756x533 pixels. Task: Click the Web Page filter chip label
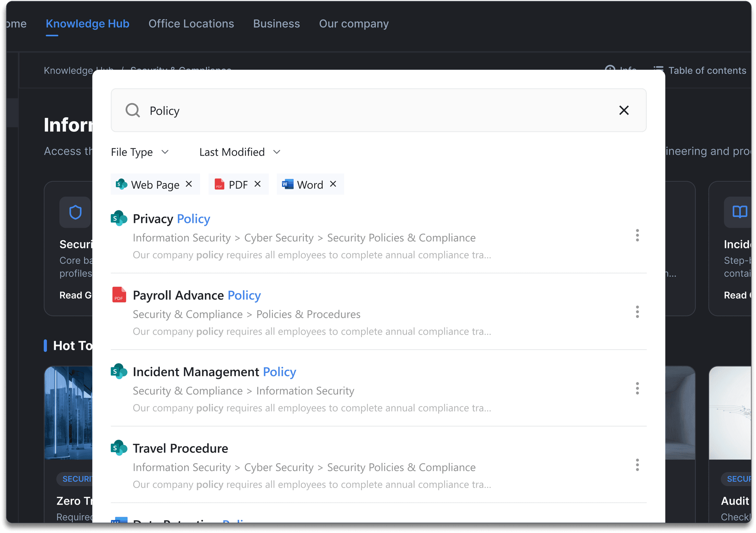click(155, 185)
